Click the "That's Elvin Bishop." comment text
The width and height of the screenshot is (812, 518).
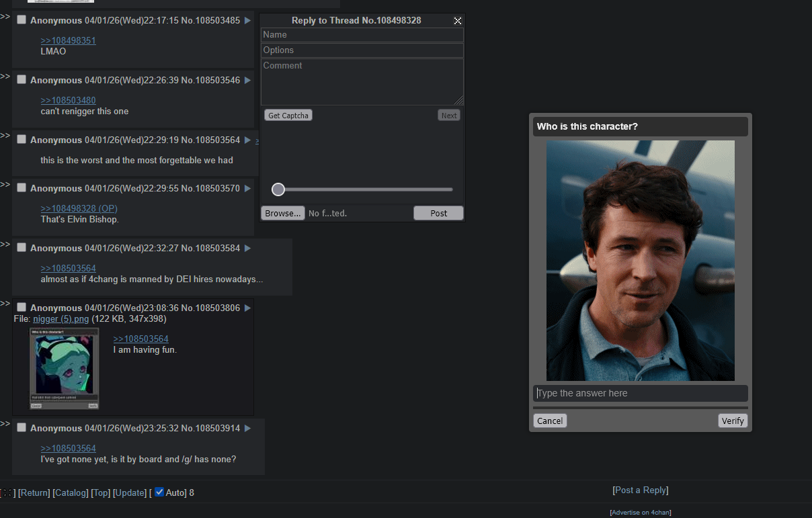click(x=79, y=219)
